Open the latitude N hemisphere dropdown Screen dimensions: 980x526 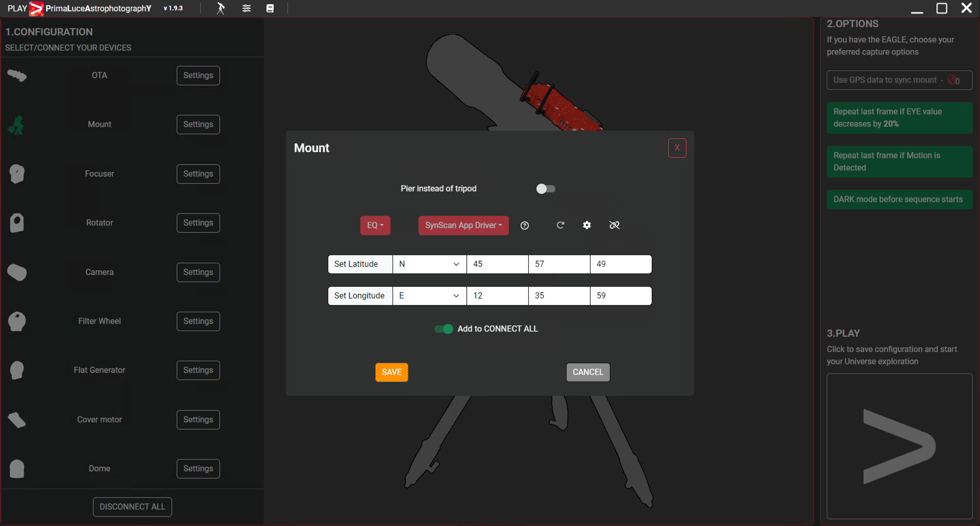pos(429,264)
